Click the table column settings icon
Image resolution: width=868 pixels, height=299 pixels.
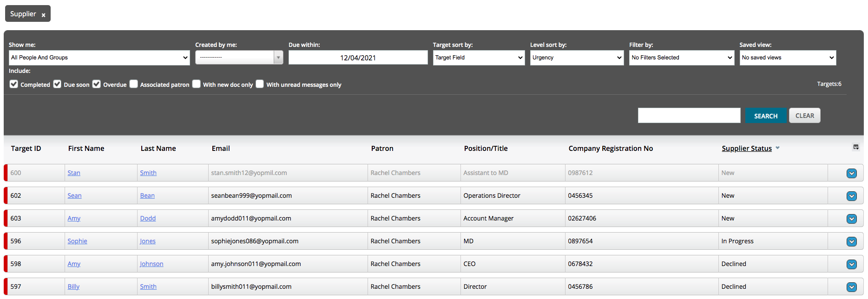(x=855, y=147)
